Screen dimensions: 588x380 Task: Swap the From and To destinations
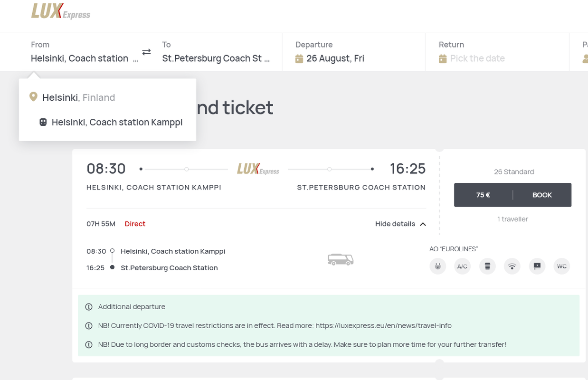[146, 52]
